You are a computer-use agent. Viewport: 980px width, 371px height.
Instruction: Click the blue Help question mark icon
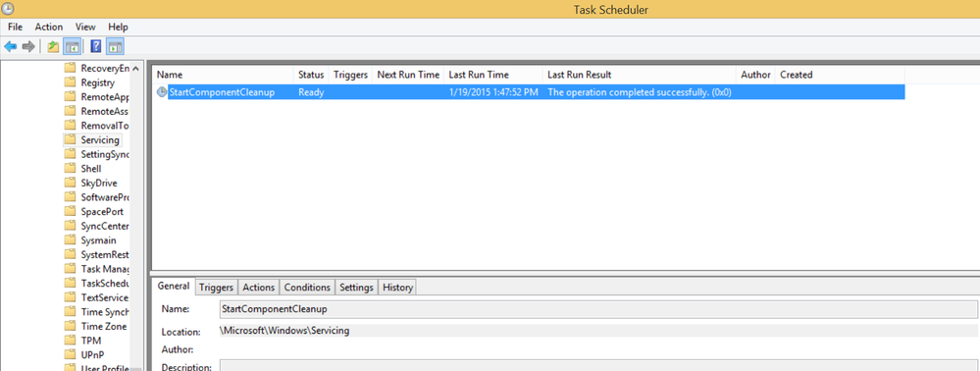(x=96, y=46)
